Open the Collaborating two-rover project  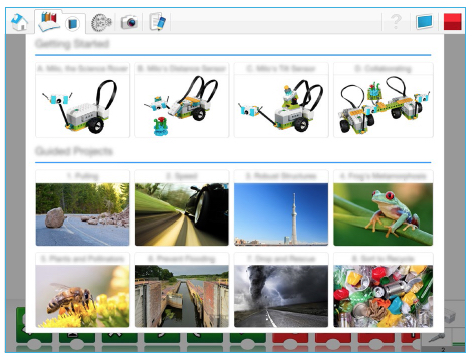383,100
